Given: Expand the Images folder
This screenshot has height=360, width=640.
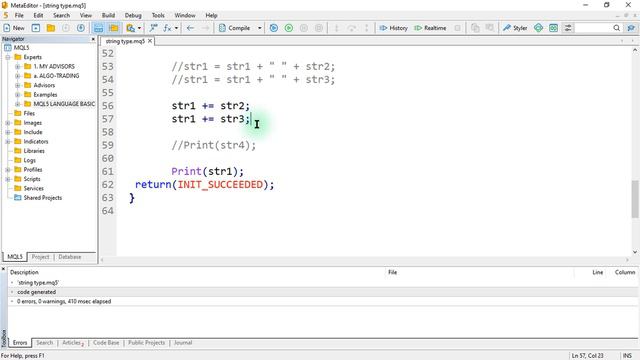Looking at the screenshot, I should (x=8, y=122).
